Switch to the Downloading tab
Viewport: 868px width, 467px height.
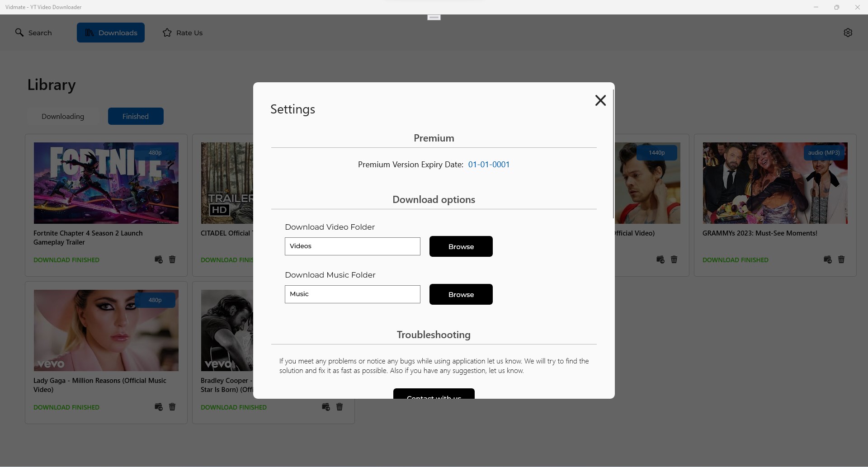[x=63, y=116]
